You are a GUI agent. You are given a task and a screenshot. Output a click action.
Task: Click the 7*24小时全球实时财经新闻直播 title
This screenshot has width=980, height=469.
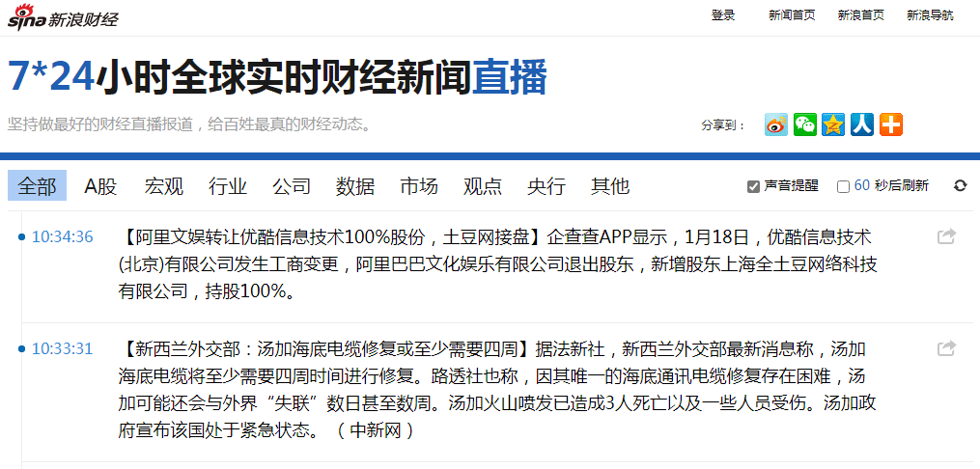pyautogui.click(x=277, y=77)
